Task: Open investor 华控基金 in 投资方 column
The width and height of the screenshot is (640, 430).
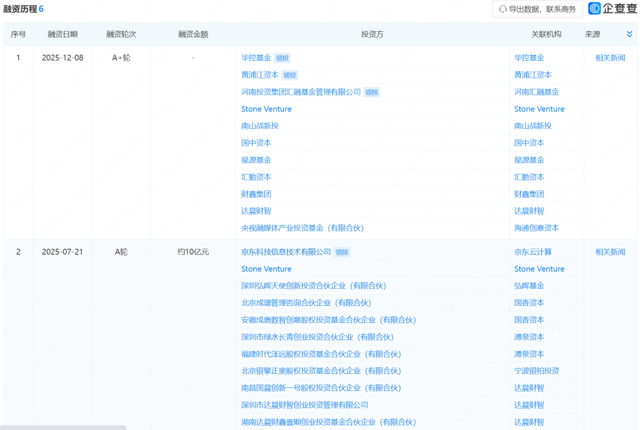Action: 257,58
